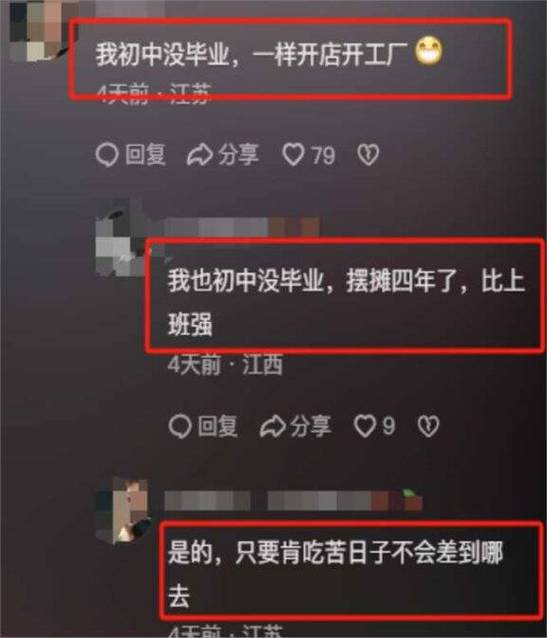The width and height of the screenshot is (547, 638).
Task: Click the 分享 label under 江西 comment
Action: click(x=311, y=426)
